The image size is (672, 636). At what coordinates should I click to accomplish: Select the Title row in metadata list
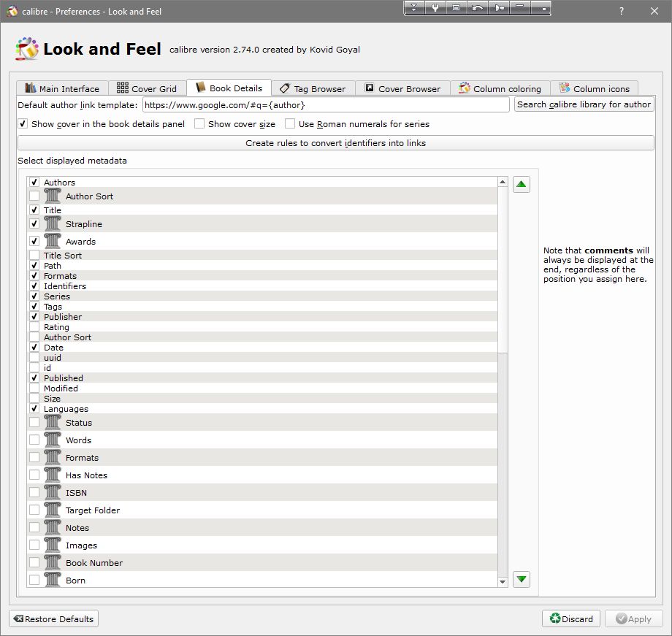coord(261,210)
